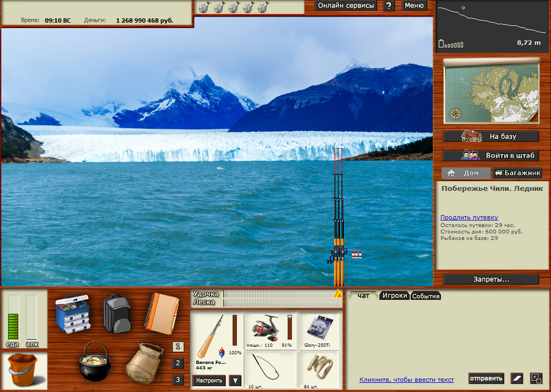The image size is (551, 392).
Task: Click the groundbait cooking pot
Action: click(95, 361)
